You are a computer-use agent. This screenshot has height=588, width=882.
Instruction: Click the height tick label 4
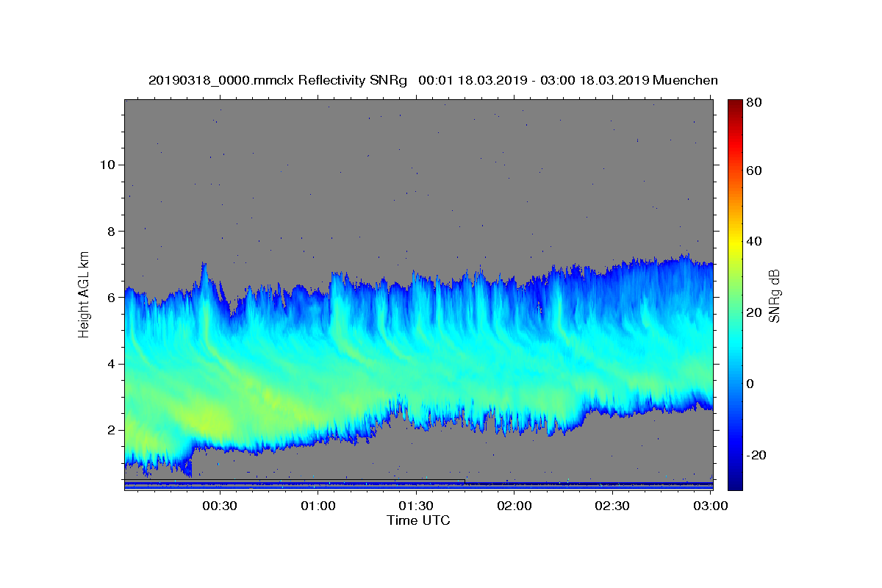tap(110, 363)
